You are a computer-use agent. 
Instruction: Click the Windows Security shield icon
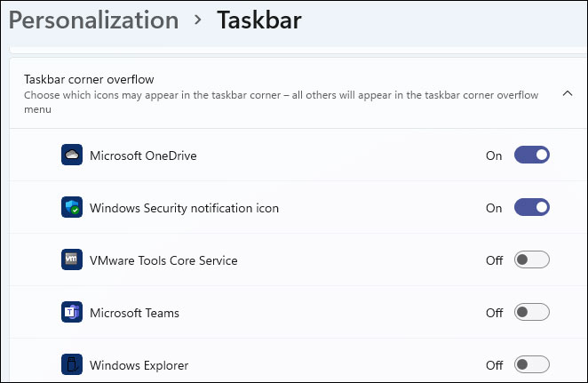(72, 208)
